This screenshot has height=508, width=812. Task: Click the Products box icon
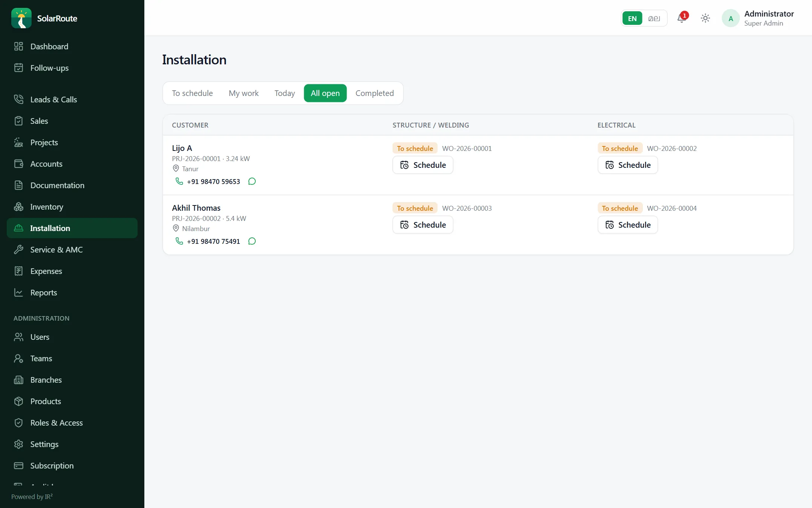[18, 401]
